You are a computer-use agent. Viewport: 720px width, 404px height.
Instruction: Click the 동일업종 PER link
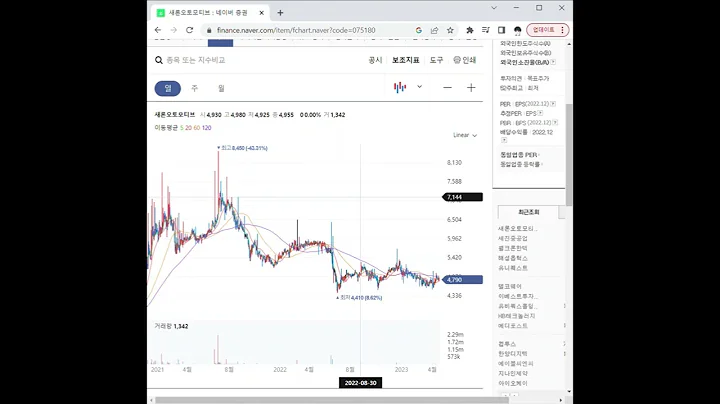point(519,155)
